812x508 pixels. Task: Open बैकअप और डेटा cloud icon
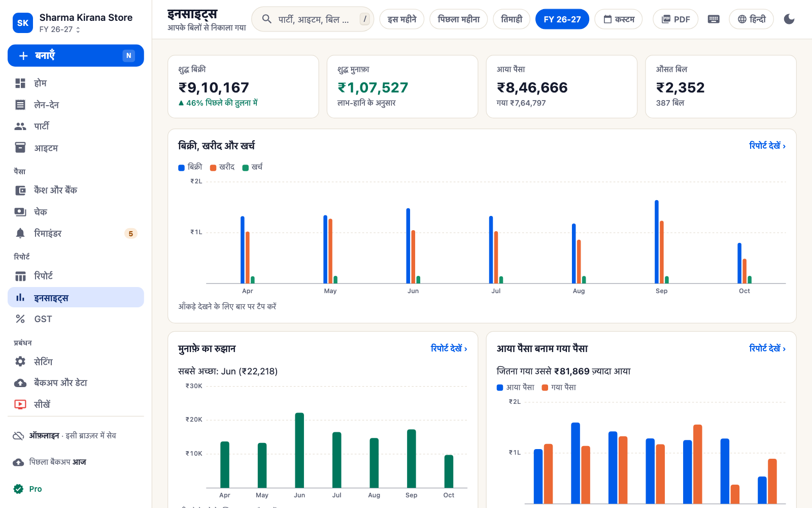tap(20, 383)
